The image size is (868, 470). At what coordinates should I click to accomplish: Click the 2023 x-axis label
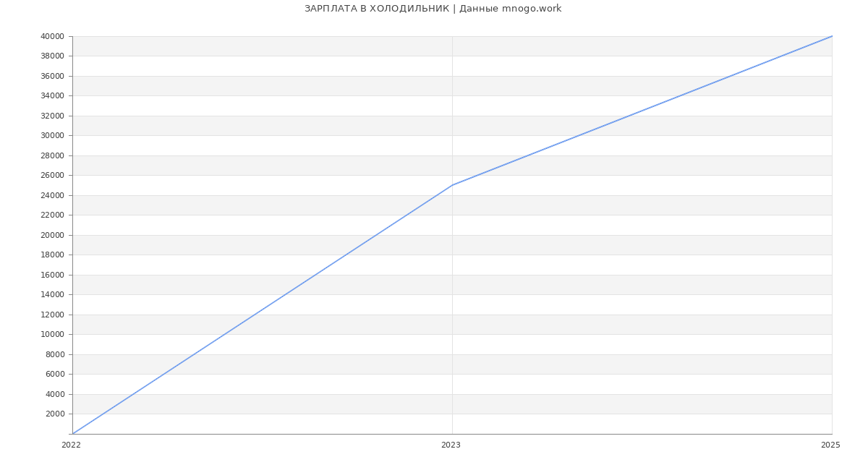(451, 445)
